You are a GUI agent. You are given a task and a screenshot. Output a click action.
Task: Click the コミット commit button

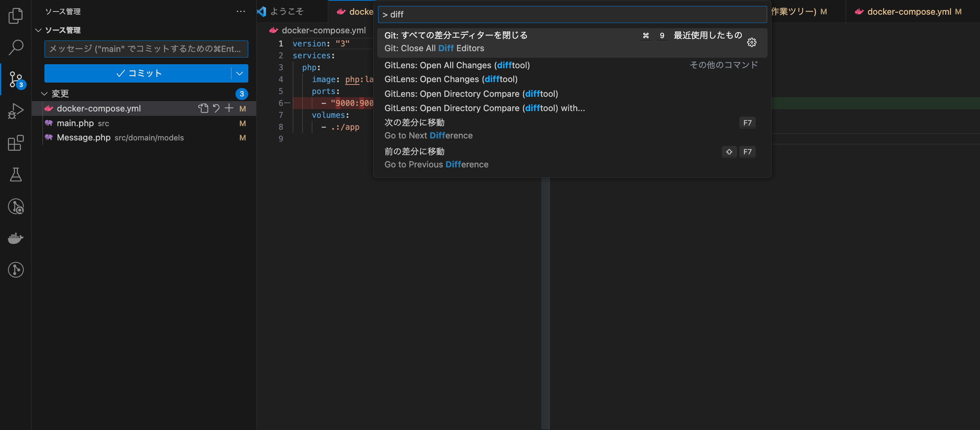point(138,73)
